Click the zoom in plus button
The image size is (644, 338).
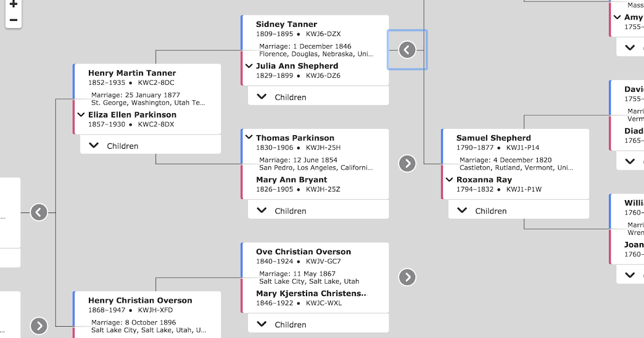click(x=13, y=4)
